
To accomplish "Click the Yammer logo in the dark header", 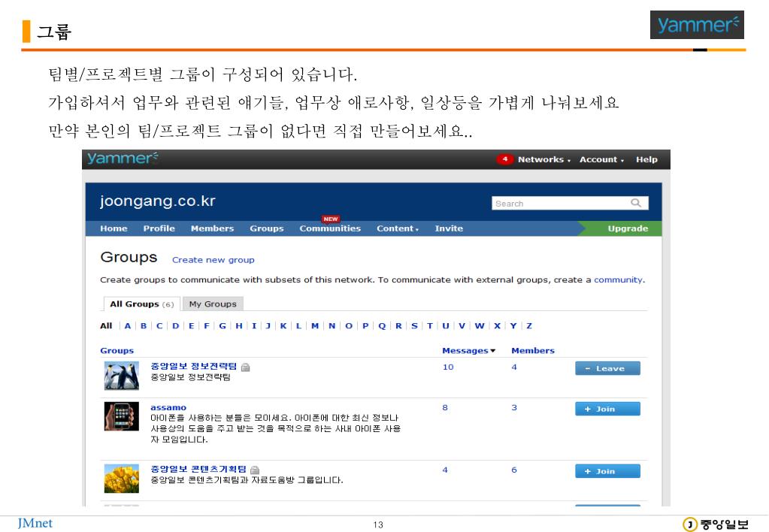I will click(x=123, y=158).
